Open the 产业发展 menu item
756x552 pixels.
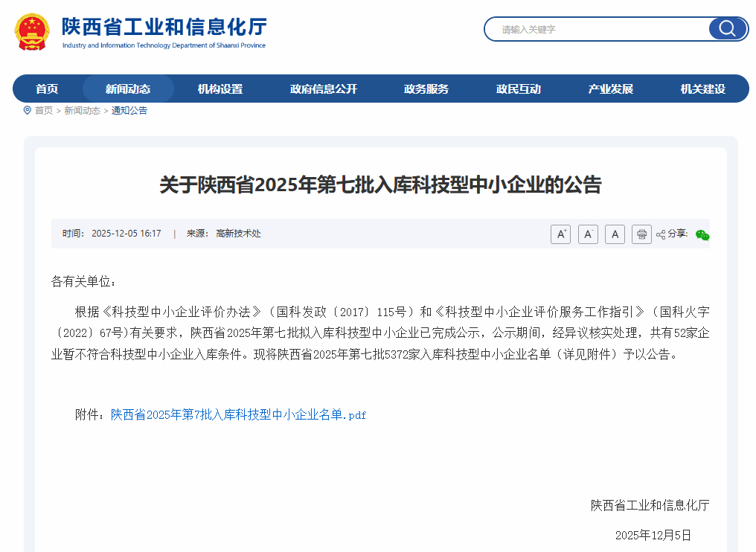pos(611,89)
